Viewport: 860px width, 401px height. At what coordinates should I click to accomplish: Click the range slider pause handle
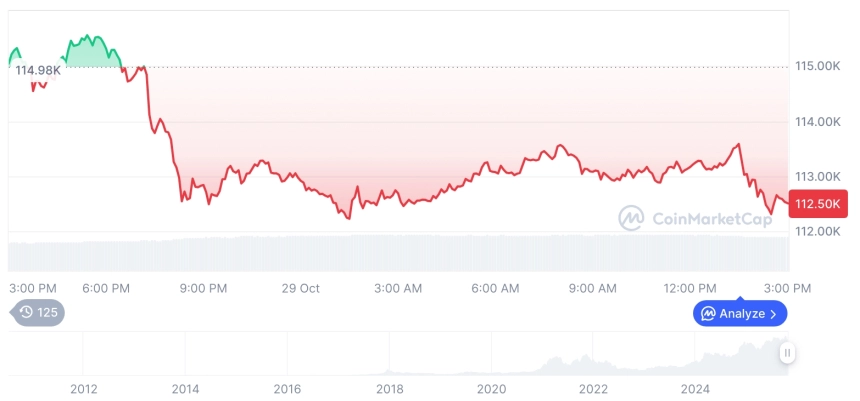(787, 353)
